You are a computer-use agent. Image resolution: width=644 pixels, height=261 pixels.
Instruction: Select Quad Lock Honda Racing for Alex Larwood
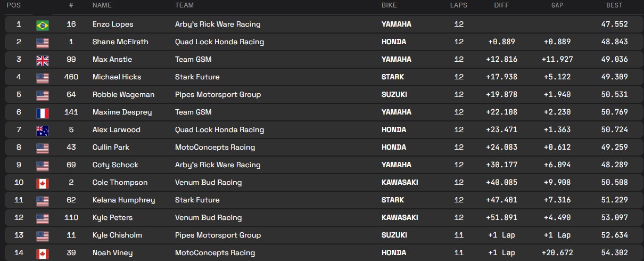click(x=219, y=130)
